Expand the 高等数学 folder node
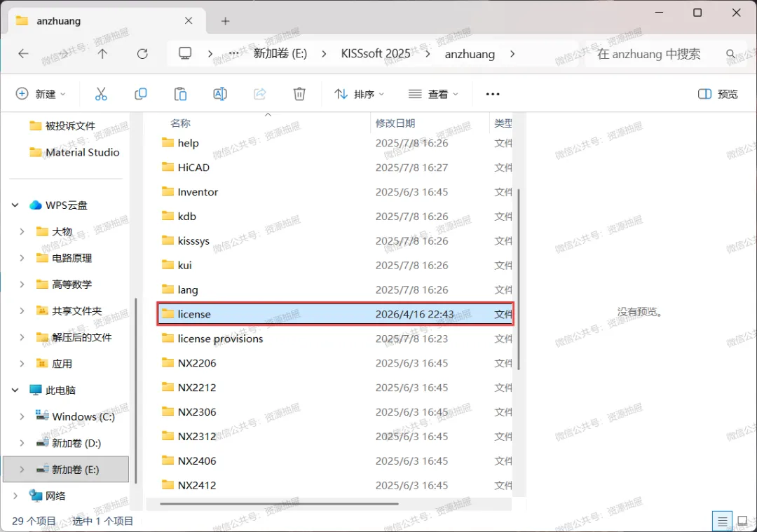This screenshot has height=532, width=757. pos(22,285)
